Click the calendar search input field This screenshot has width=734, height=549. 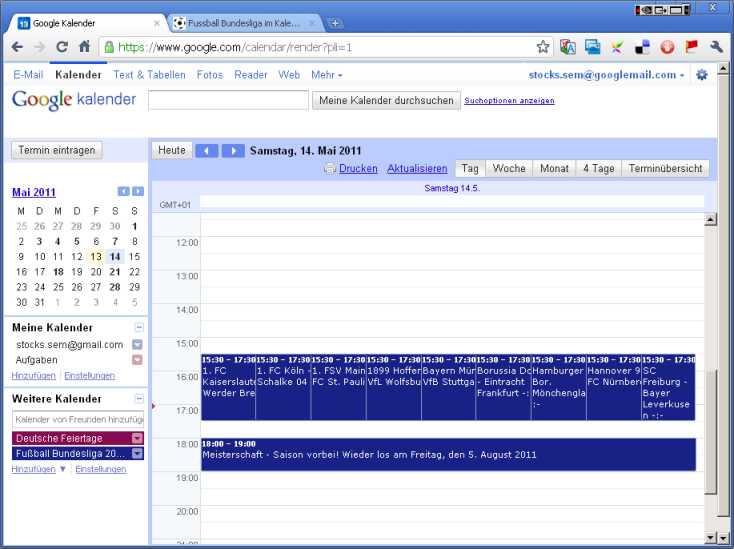(228, 100)
